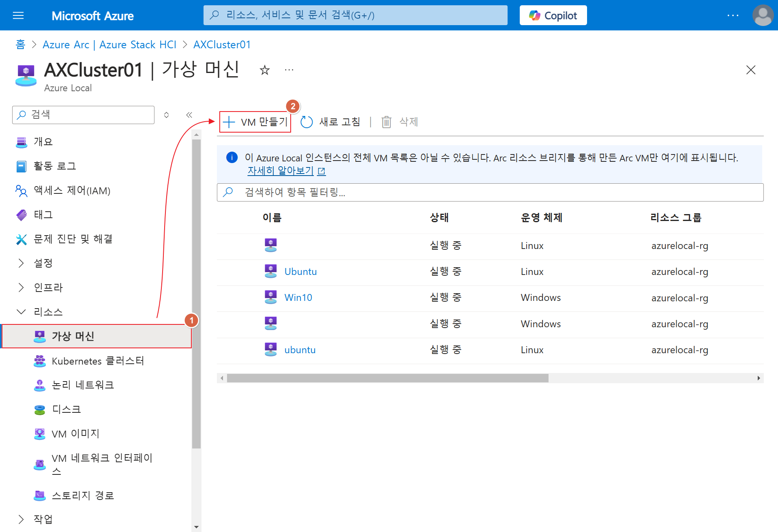Sort by 상태 column header
This screenshot has width=778, height=532.
(x=439, y=218)
